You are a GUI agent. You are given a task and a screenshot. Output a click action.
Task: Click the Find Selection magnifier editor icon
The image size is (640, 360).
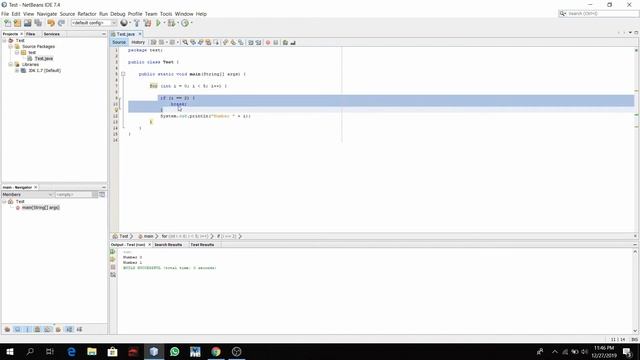[x=185, y=42]
